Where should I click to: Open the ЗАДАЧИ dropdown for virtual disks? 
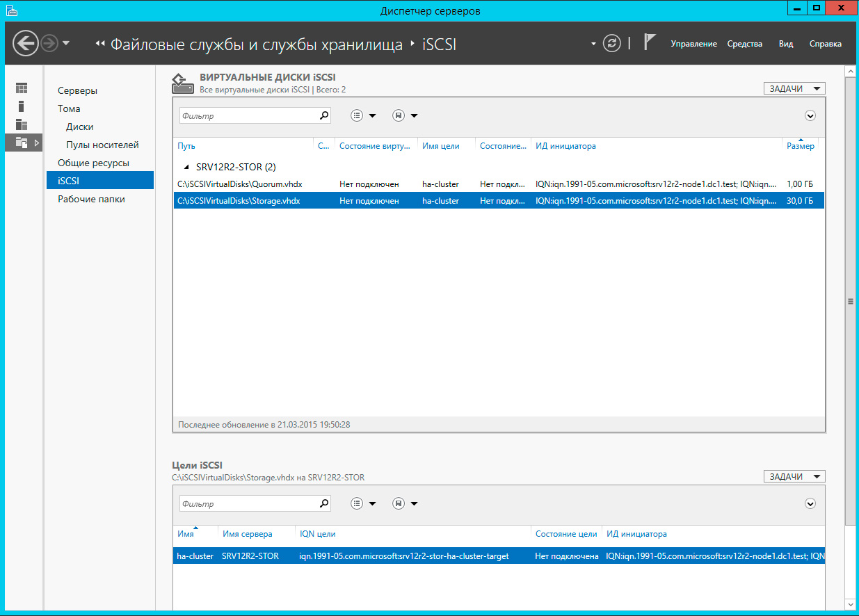[794, 88]
